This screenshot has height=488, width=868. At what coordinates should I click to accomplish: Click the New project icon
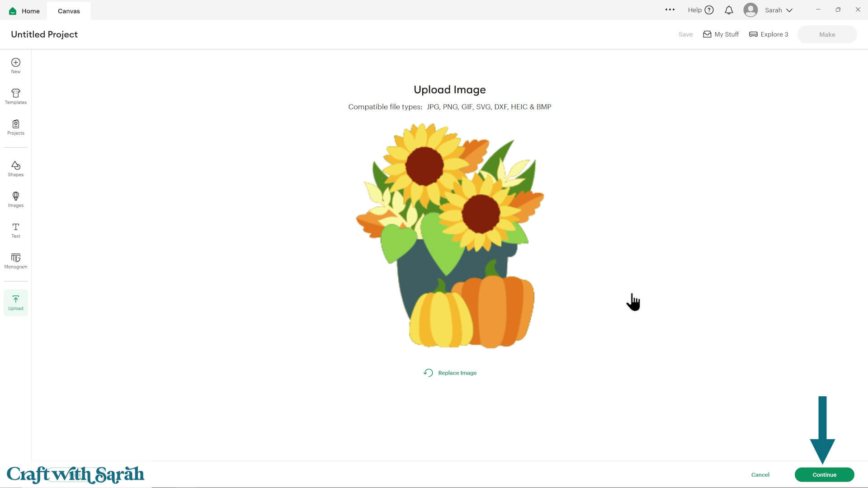(x=16, y=65)
